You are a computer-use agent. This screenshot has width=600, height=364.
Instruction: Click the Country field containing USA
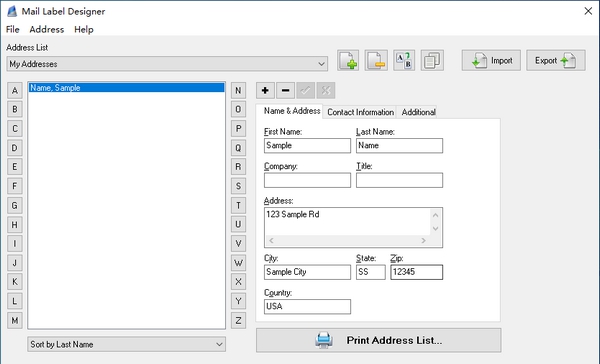[307, 307]
